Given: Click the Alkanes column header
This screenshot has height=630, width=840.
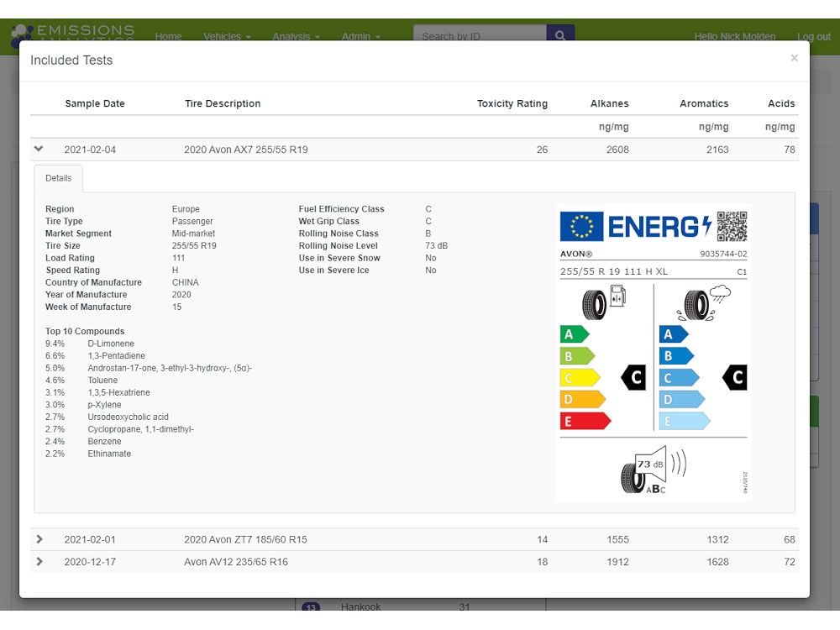Looking at the screenshot, I should [610, 103].
